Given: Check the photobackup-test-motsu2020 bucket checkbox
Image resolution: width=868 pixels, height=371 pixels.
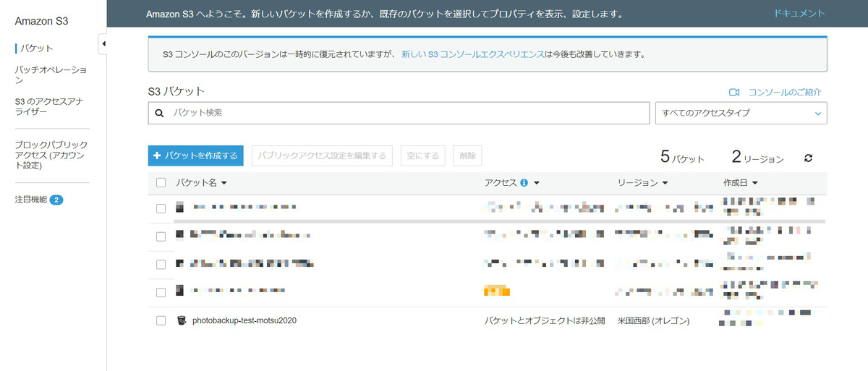Looking at the screenshot, I should point(161,320).
